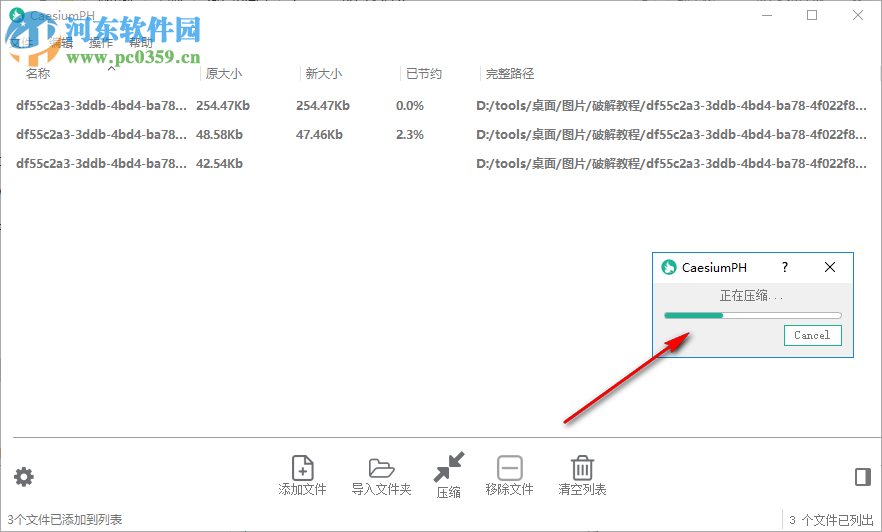Image resolution: width=882 pixels, height=532 pixels.
Task: Click the sort arrow above 名称 column
Action: tap(111, 68)
